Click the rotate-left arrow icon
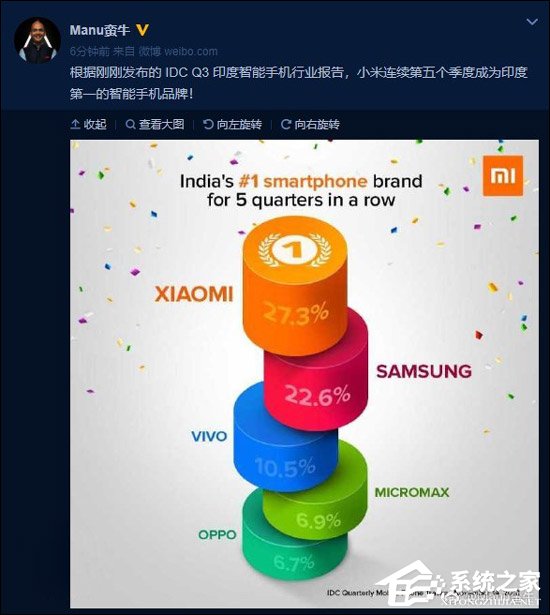This screenshot has height=615, width=550. pyautogui.click(x=208, y=124)
